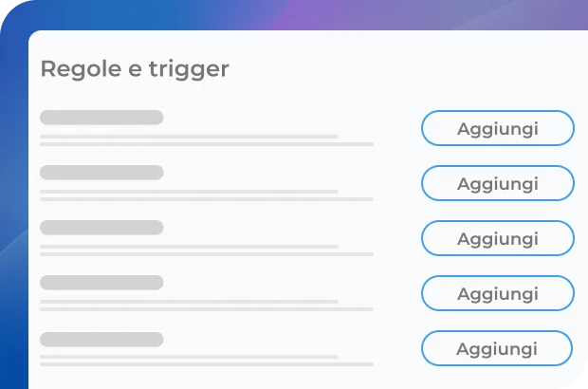Click the third rule's gray title placeholder

click(x=101, y=228)
